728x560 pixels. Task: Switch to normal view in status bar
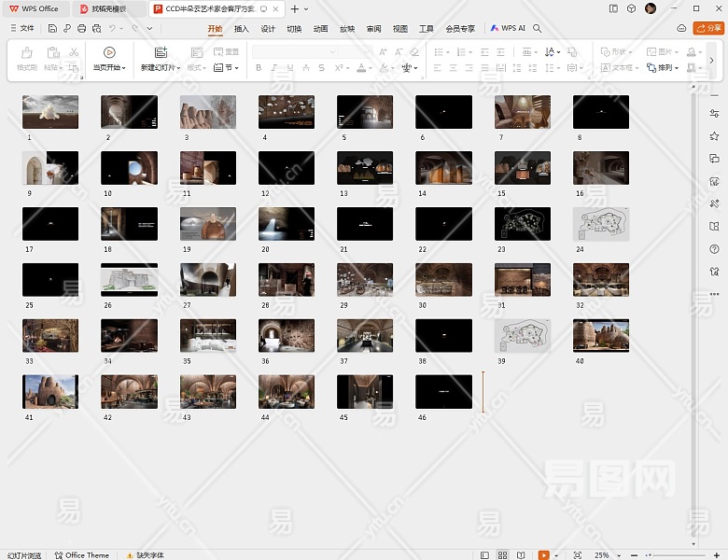pyautogui.click(x=485, y=554)
